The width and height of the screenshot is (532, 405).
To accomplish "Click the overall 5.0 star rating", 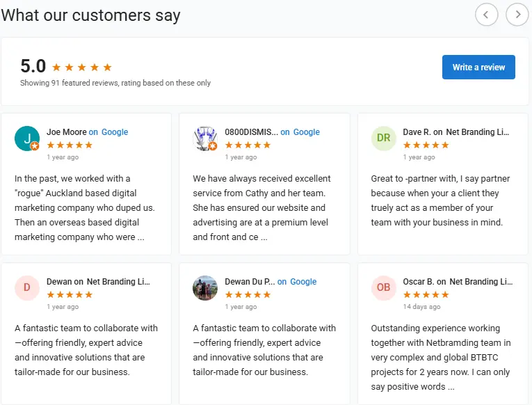I will pos(82,67).
